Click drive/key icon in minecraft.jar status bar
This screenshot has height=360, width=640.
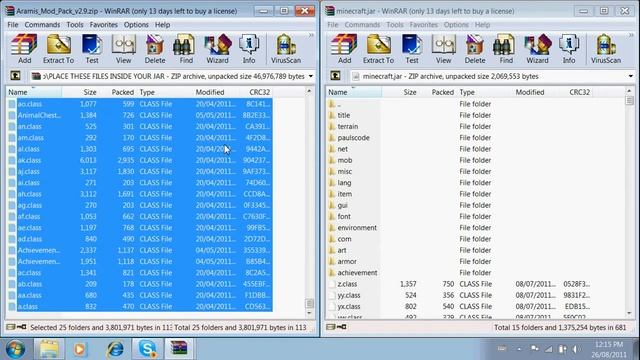336,327
